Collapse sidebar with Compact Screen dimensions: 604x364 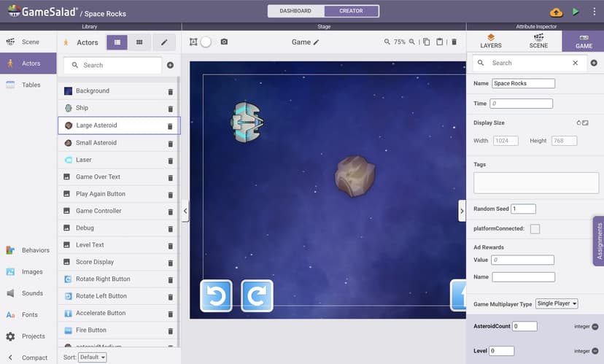28,358
